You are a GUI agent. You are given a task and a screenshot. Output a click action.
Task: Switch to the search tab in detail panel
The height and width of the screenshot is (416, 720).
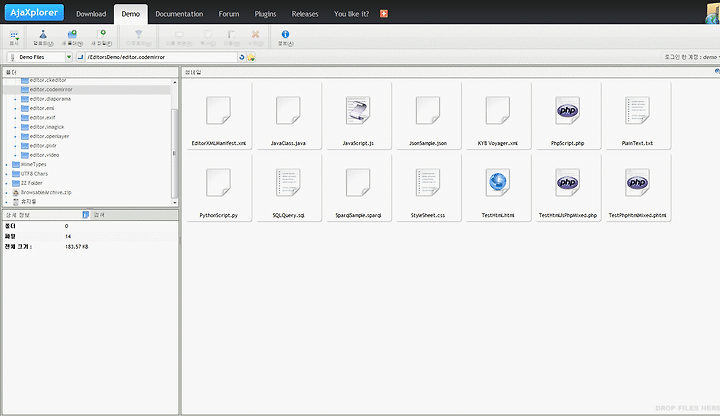click(100, 214)
